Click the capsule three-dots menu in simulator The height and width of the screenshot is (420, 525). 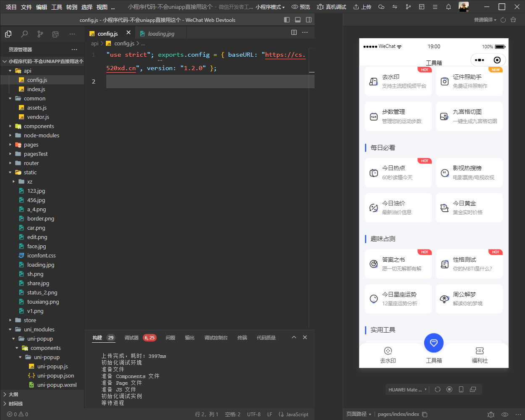[479, 60]
